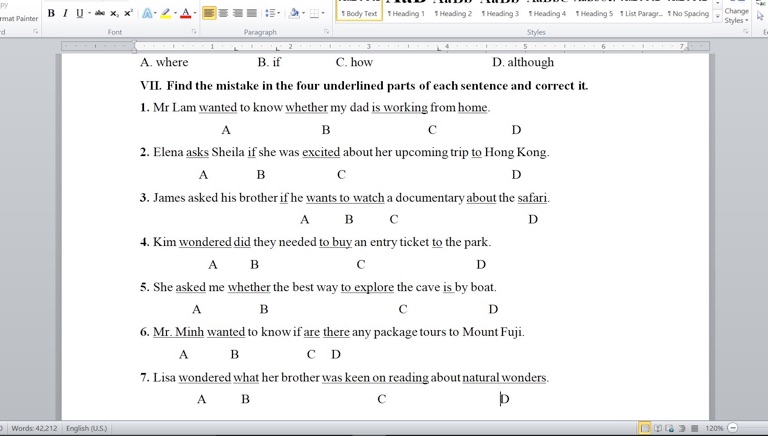The image size is (768, 436).
Task: Apply Heading 3 style
Action: [x=500, y=10]
